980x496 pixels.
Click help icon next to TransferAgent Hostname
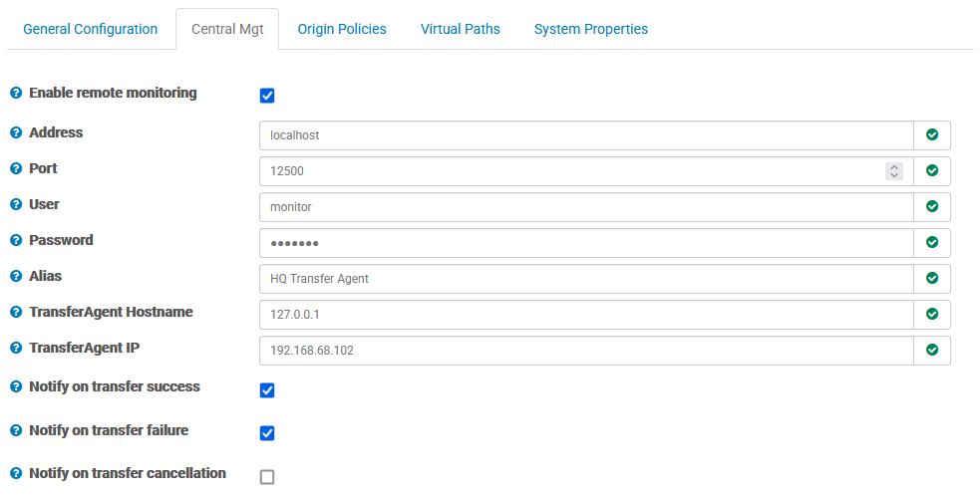click(16, 313)
